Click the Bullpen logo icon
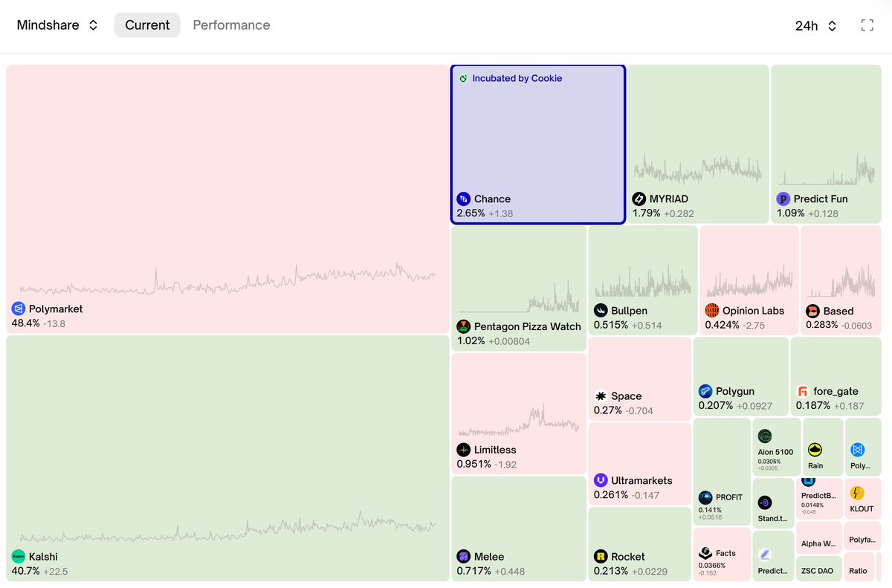Image resolution: width=892 pixels, height=588 pixels. (x=601, y=311)
